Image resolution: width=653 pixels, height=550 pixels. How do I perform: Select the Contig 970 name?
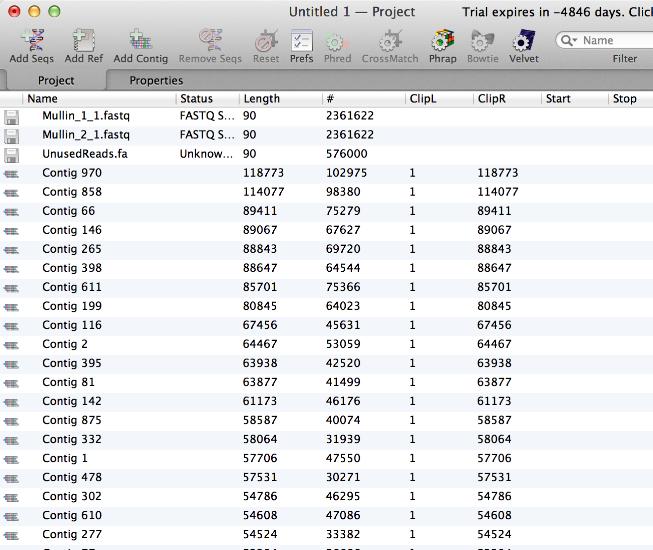(72, 173)
